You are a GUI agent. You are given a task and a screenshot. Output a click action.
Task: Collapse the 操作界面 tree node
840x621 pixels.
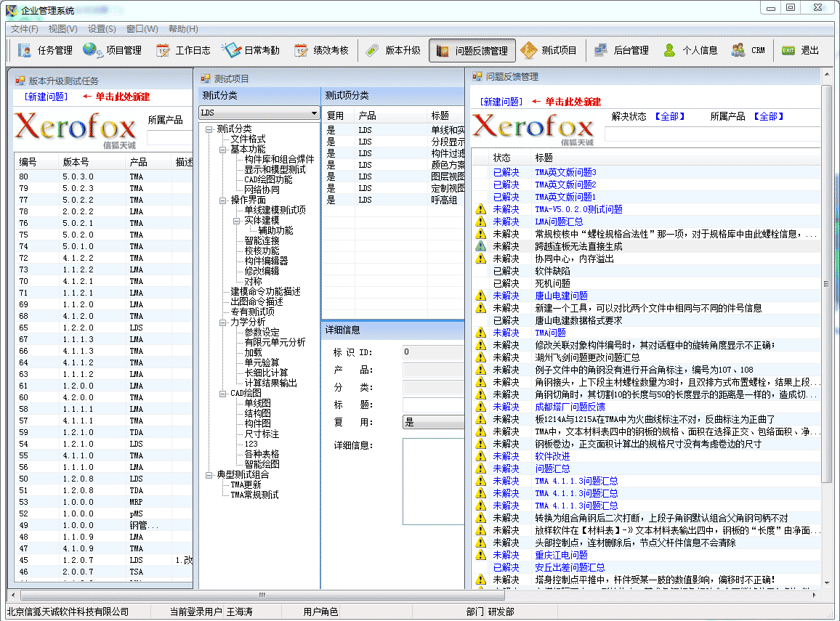click(x=223, y=200)
